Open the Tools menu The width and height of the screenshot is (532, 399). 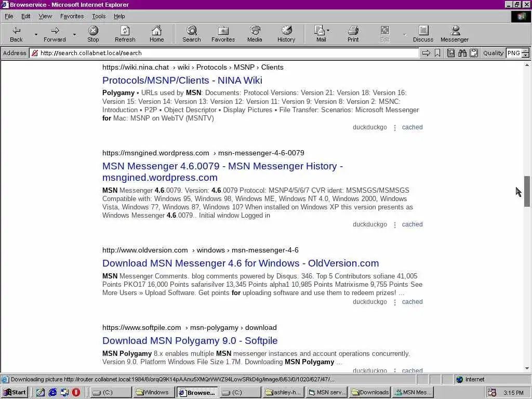[99, 16]
